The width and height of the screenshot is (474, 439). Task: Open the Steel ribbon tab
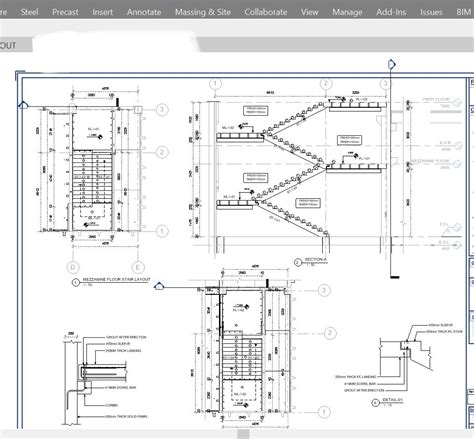[x=29, y=12]
